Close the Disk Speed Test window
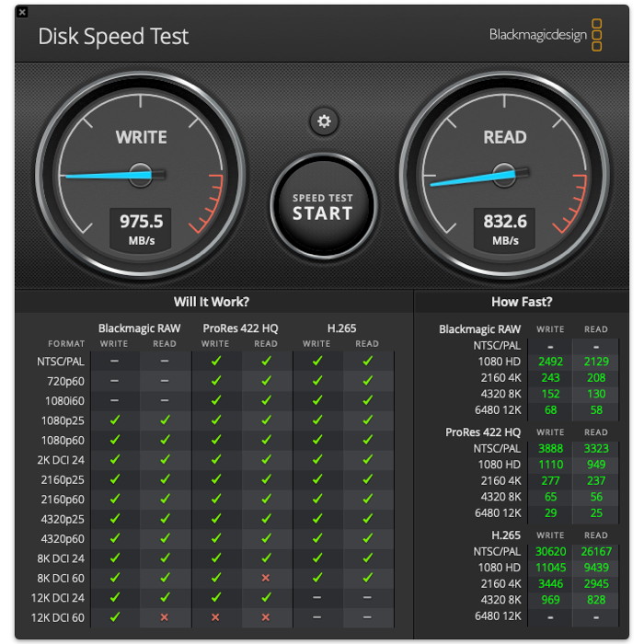This screenshot has height=644, width=644. [22, 12]
